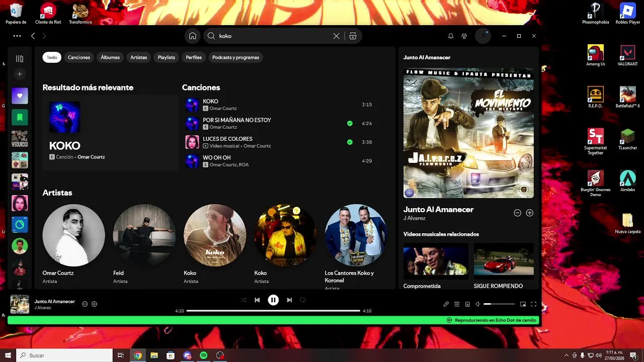
Task: Click green check on POR SI MAÑANA NO ESTOY
Action: point(350,123)
